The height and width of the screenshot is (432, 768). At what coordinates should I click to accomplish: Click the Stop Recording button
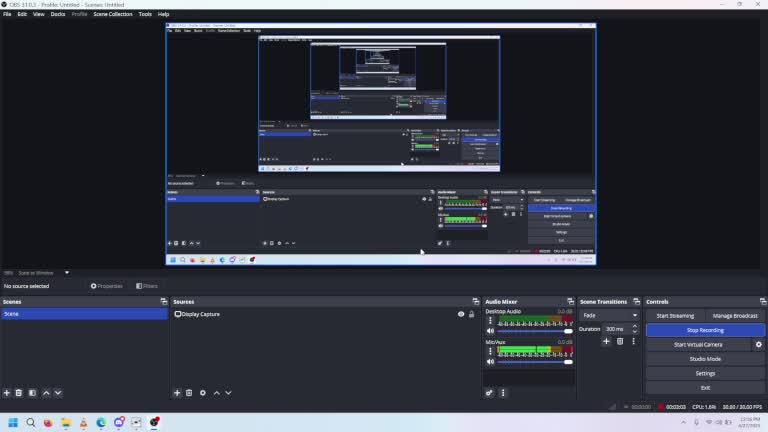(x=705, y=330)
